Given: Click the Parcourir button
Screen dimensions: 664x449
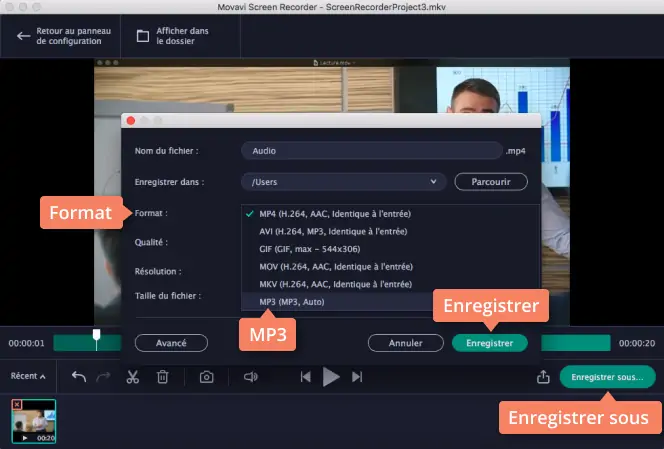Looking at the screenshot, I should click(x=491, y=182).
